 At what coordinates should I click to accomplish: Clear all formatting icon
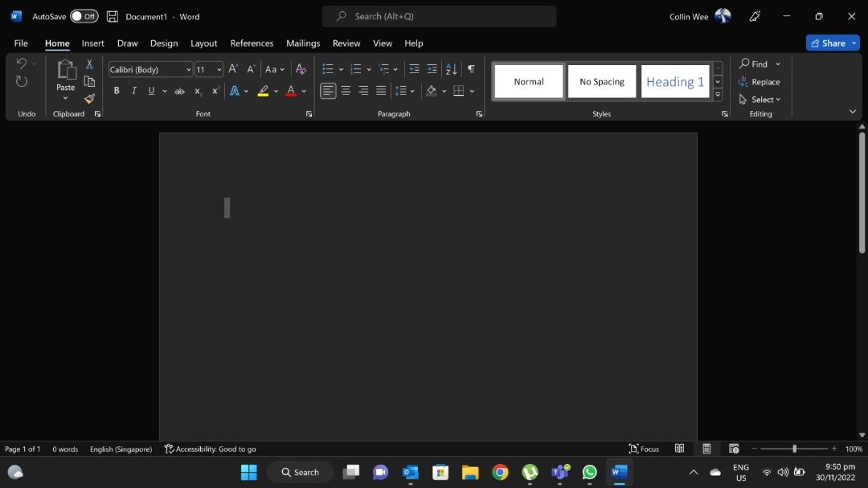click(301, 68)
